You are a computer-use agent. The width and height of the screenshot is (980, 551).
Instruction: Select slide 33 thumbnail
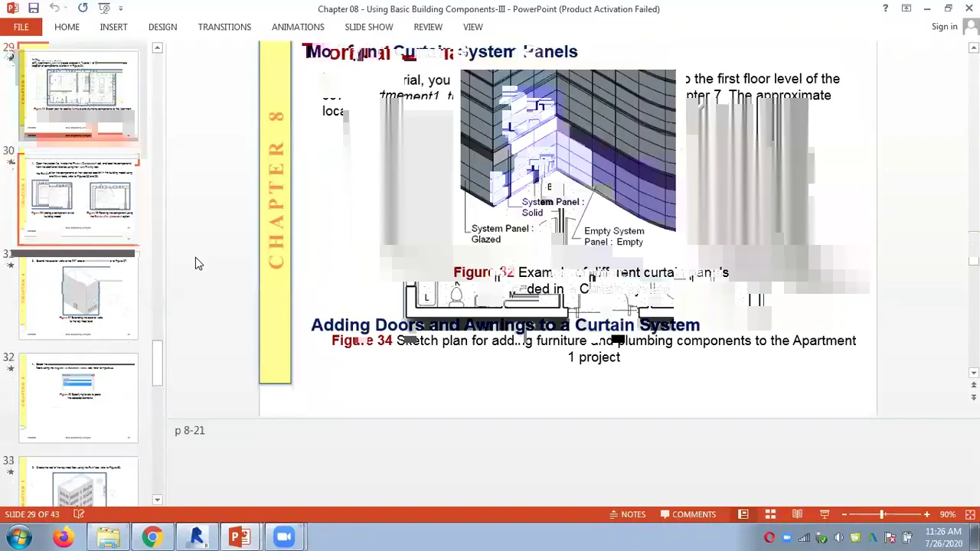78,482
